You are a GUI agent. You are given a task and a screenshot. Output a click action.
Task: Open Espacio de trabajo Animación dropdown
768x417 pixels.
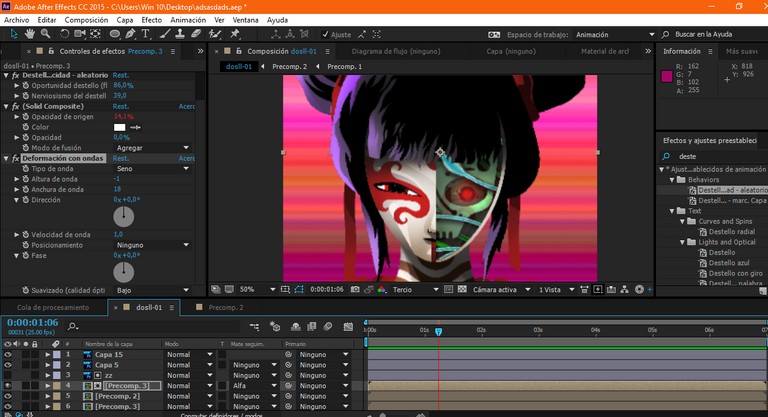[x=615, y=34]
